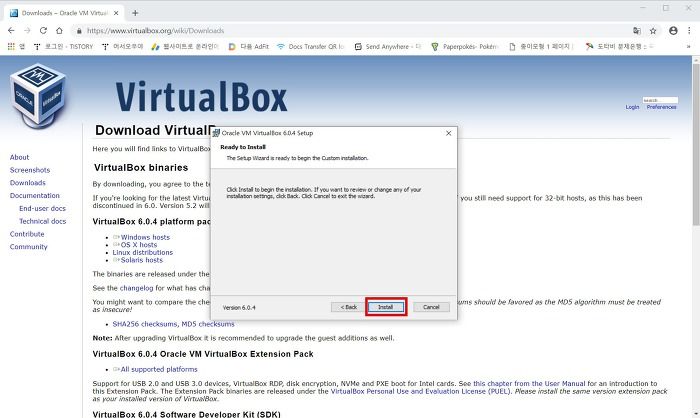This screenshot has width=700, height=418.
Task: Close the Downloads – Oracle VM VirtualBox tab
Action: (116, 13)
